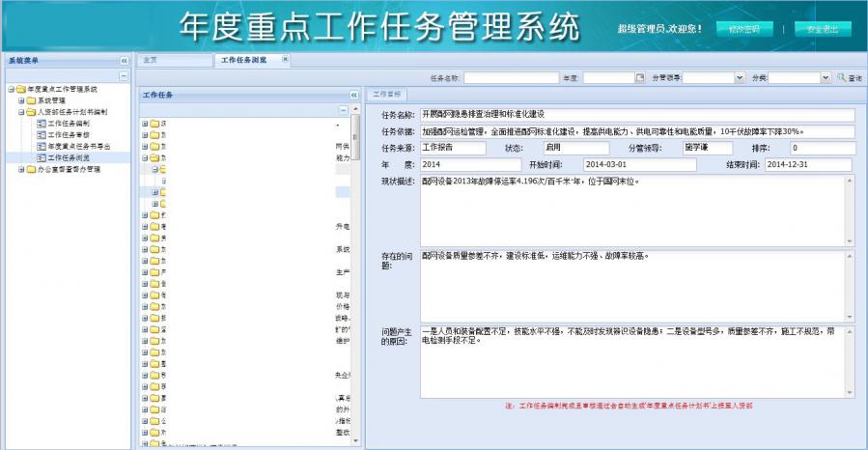Collapse the 系统菜单 panel with double-arrow icon
The height and width of the screenshot is (450, 868).
[124, 60]
